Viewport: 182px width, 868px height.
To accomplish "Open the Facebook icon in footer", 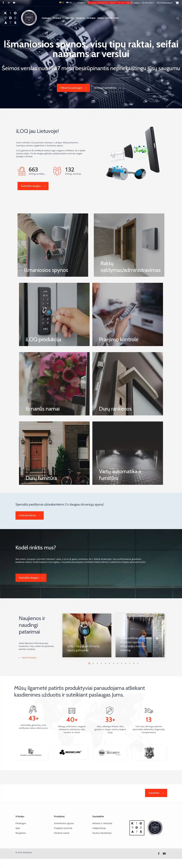I will [x=159, y=853].
